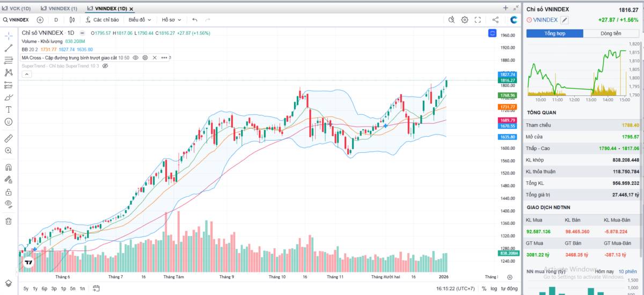The width and height of the screenshot is (644, 295).
Task: Toggle magnet mode for drawings
Action: point(9,167)
